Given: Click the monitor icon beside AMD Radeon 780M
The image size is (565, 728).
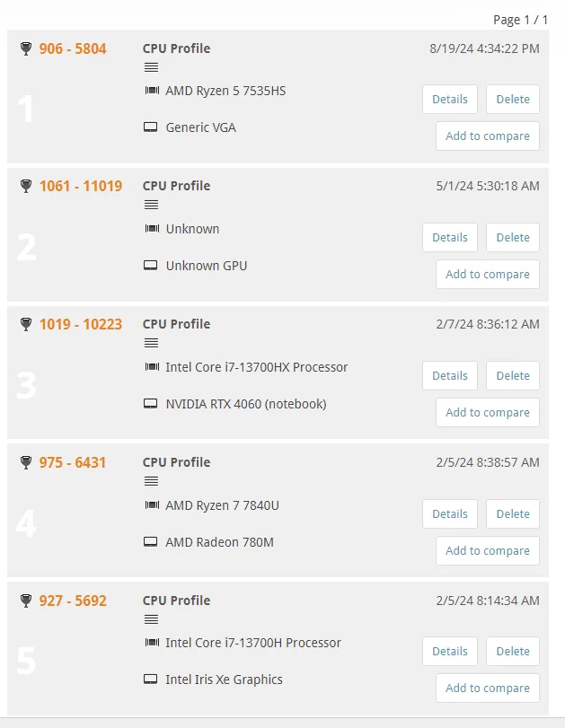Looking at the screenshot, I should click(151, 542).
